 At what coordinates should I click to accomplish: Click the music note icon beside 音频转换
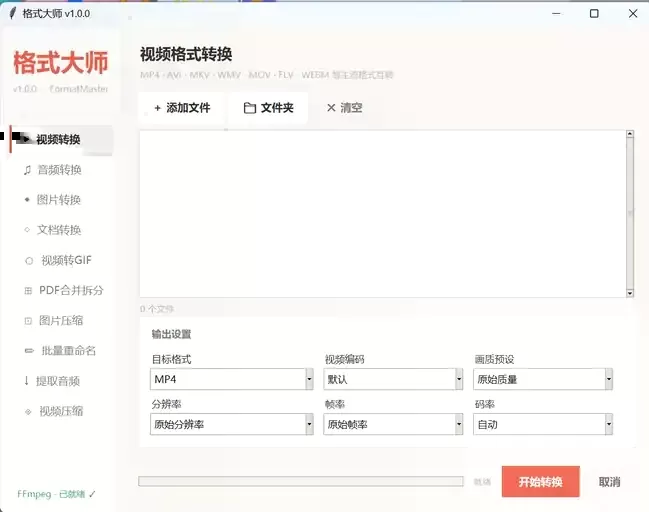(x=27, y=170)
